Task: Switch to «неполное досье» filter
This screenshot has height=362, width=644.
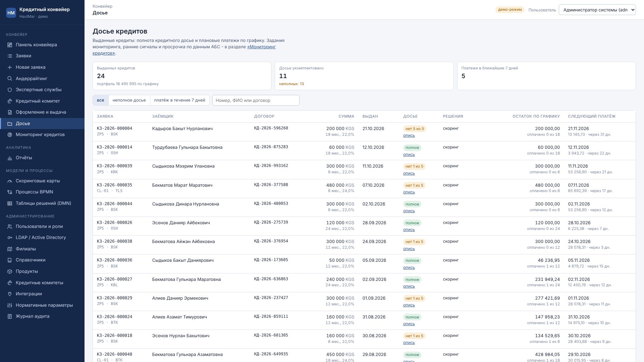Action: pyautogui.click(x=129, y=100)
